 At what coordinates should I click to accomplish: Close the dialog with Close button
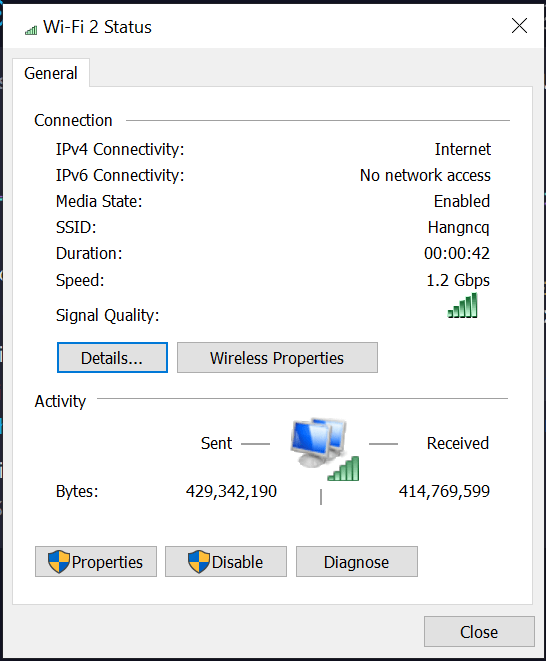pyautogui.click(x=479, y=631)
